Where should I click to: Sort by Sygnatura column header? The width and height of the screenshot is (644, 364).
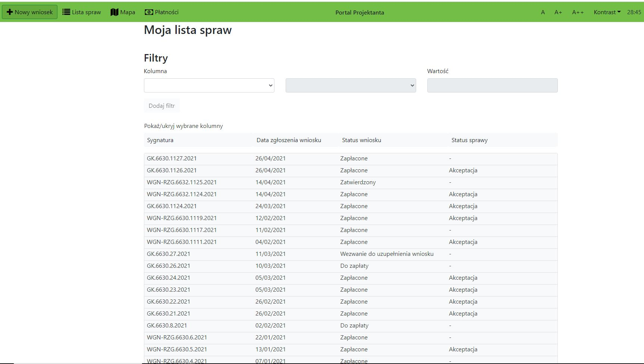click(x=160, y=140)
